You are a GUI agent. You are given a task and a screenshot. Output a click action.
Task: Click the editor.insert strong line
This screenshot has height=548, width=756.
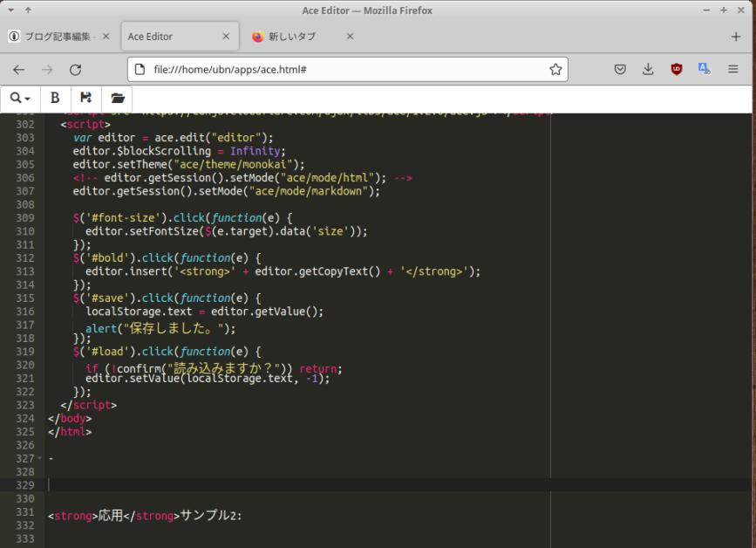pyautogui.click(x=283, y=271)
